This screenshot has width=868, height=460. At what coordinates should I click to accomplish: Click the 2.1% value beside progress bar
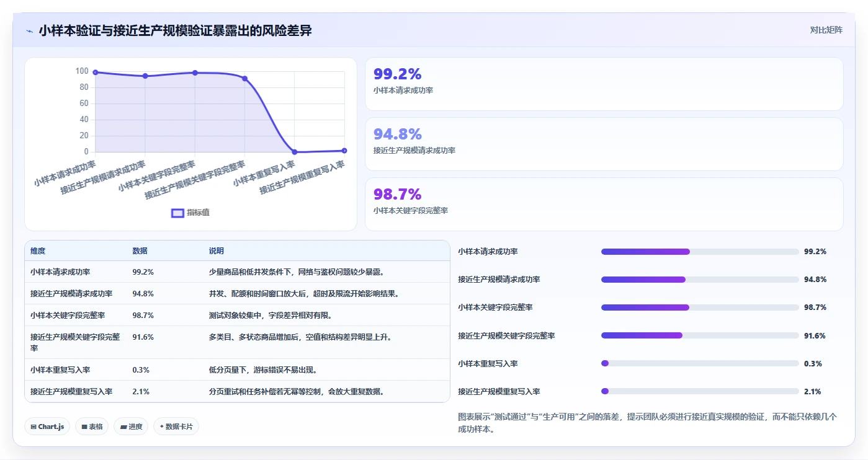coord(813,391)
